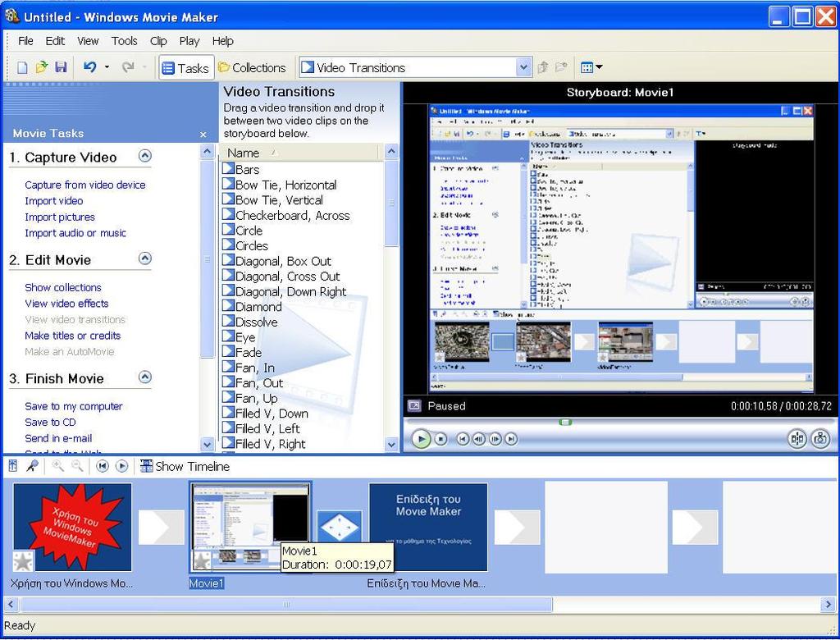This screenshot has width=840, height=640.
Task: Click the Open Project folder icon
Action: pos(41,67)
